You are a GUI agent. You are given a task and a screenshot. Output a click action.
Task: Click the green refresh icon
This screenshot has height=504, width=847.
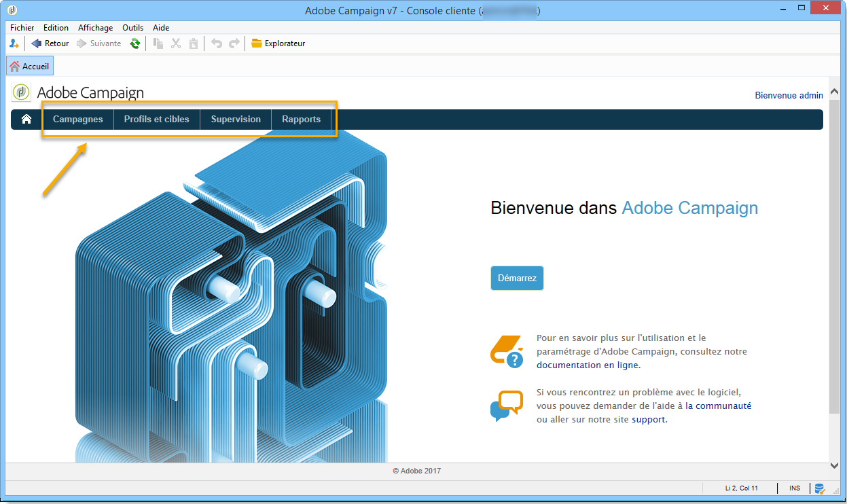[135, 43]
